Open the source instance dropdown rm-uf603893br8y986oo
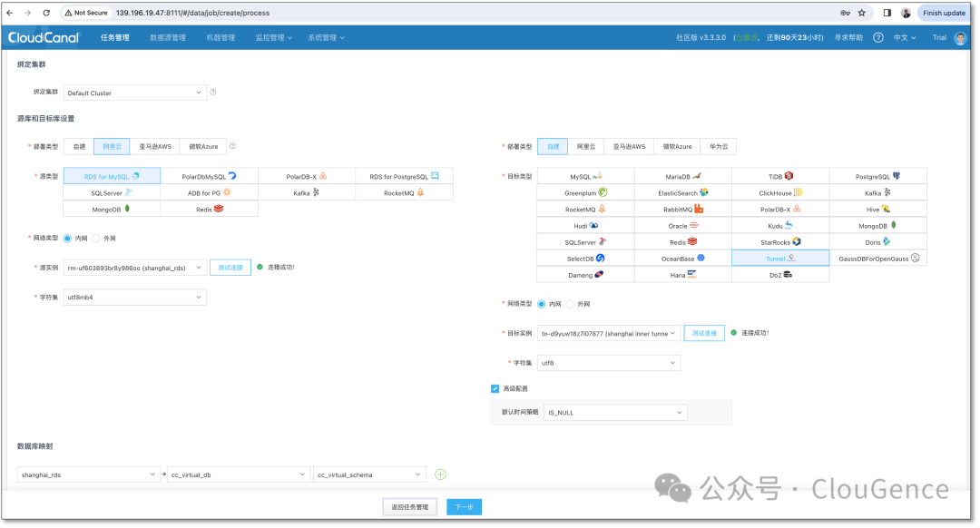The height and width of the screenshot is (528, 980). tap(134, 268)
